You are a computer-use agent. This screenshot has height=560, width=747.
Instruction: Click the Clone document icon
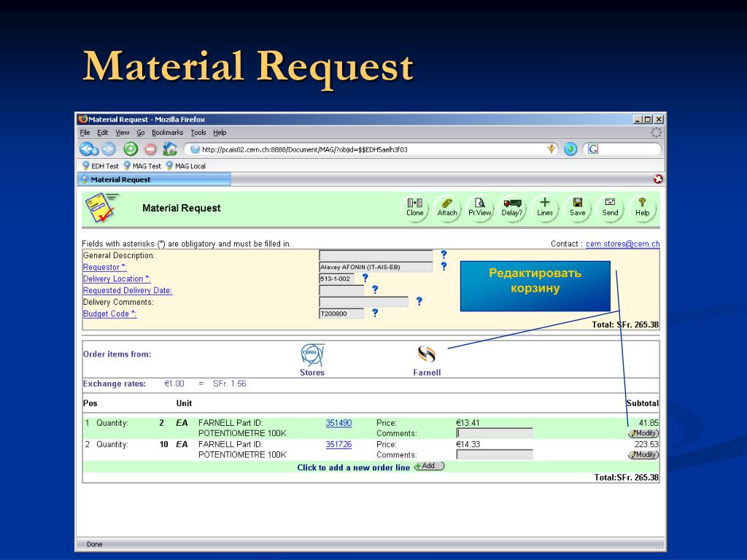[414, 208]
